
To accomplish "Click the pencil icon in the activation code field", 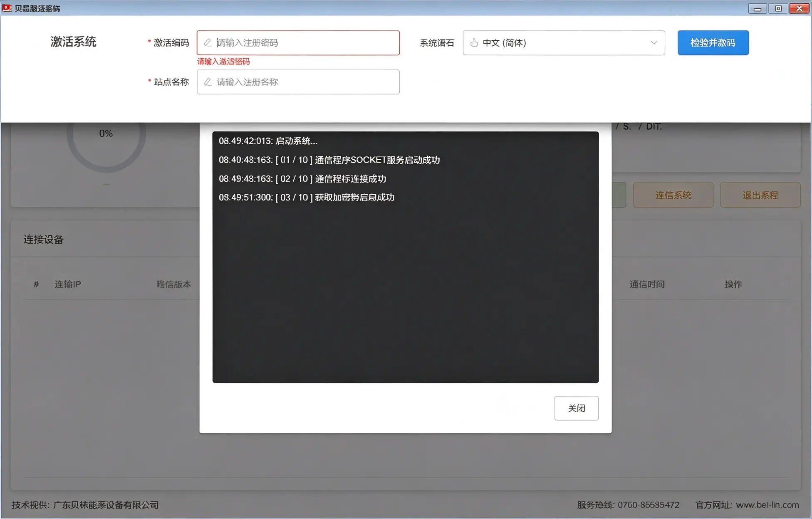I will [208, 43].
